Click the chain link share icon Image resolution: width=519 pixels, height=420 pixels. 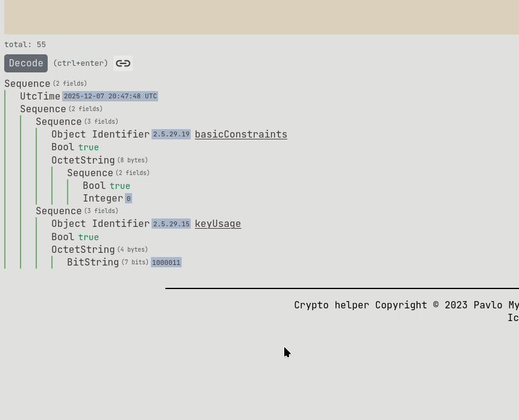tap(123, 63)
